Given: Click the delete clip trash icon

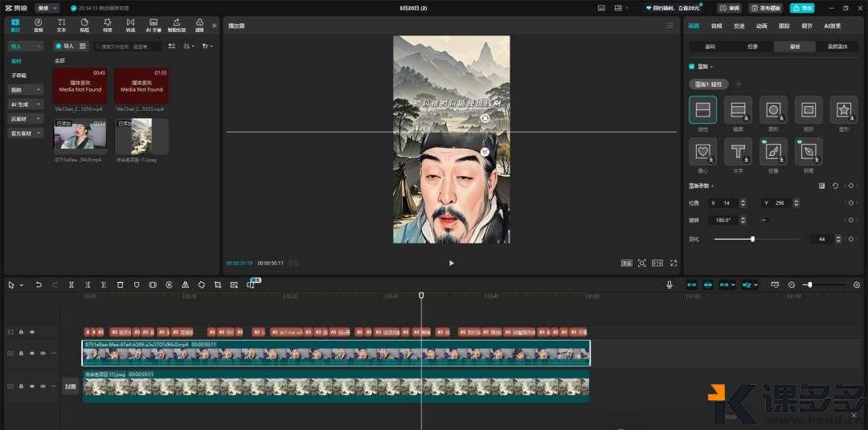Looking at the screenshot, I should tap(121, 285).
